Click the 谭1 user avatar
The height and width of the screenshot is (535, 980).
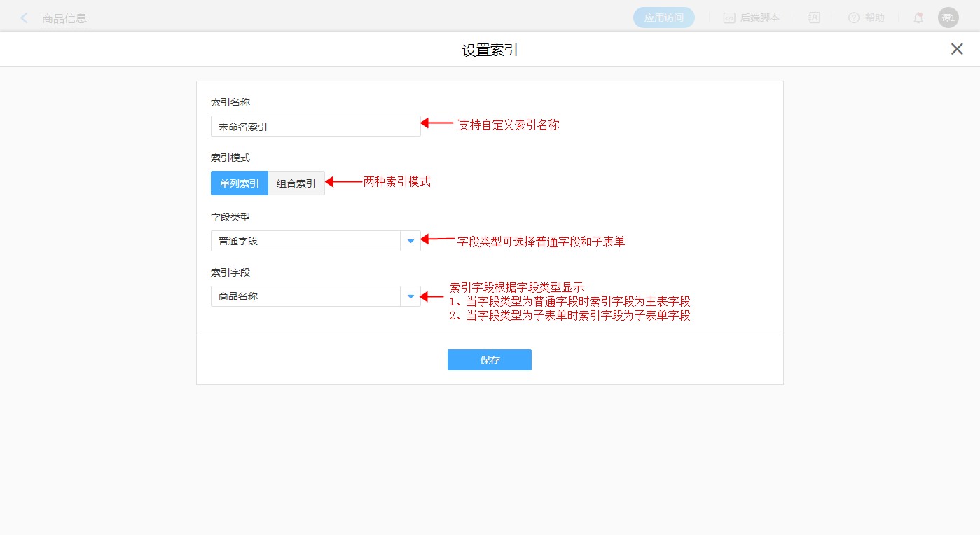(x=948, y=18)
